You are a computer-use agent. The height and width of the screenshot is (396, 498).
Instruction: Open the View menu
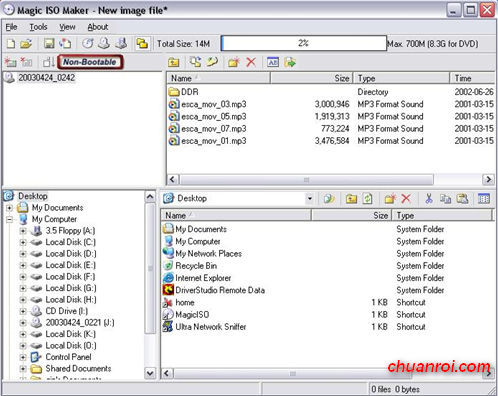pyautogui.click(x=67, y=27)
